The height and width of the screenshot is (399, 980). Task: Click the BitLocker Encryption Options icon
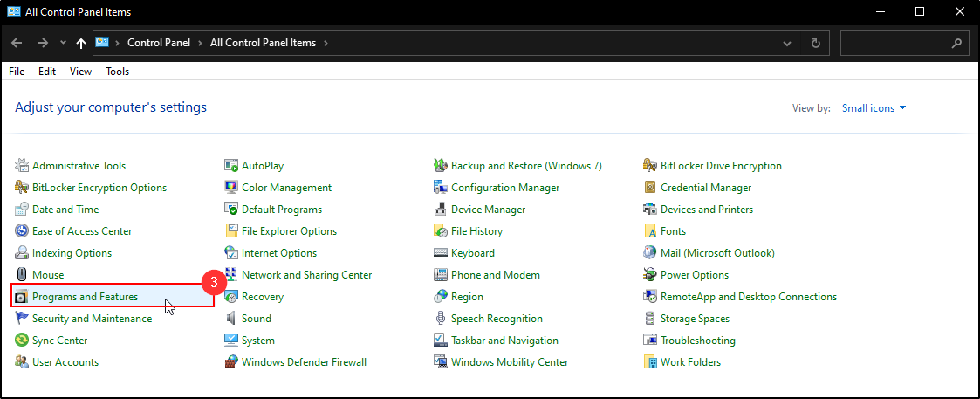(22, 188)
